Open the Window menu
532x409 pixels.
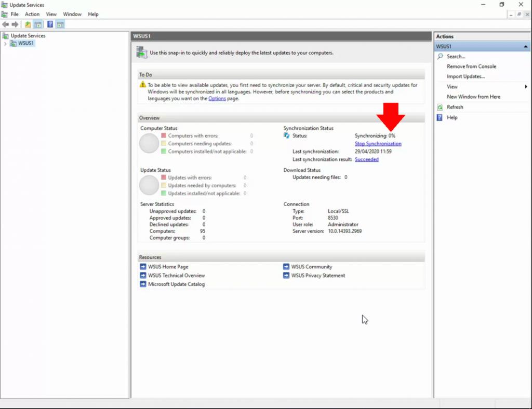(x=72, y=14)
